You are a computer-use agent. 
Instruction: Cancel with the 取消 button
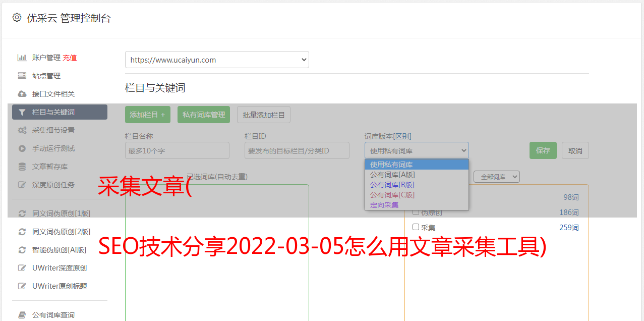tap(575, 150)
